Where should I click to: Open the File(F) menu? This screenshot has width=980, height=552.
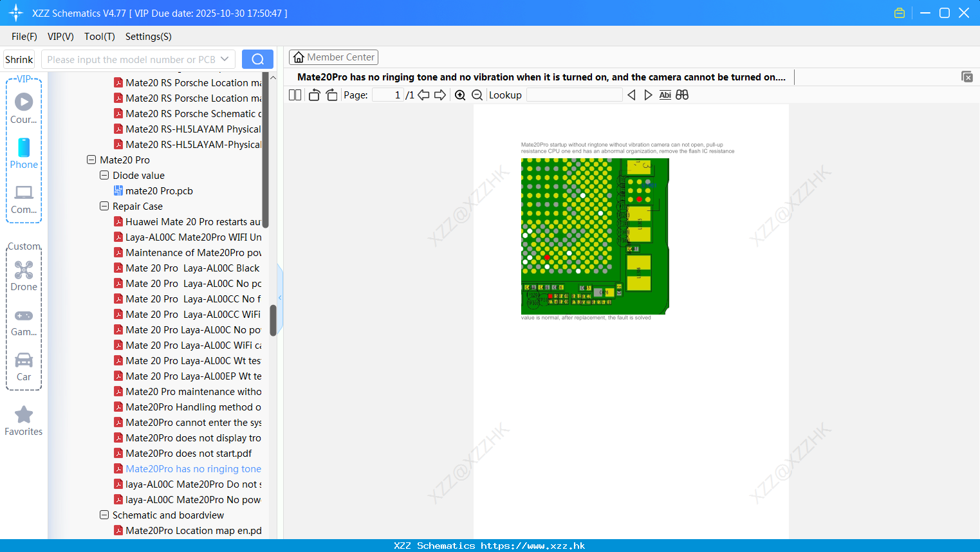24,37
